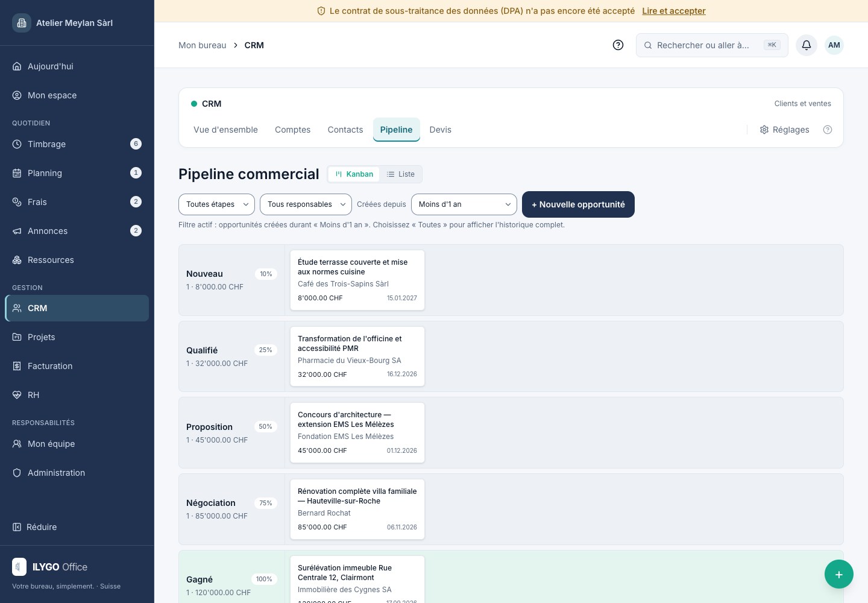Open Étude terrasse couverte opportunity card
Image resolution: width=868 pixels, height=603 pixels.
pyautogui.click(x=357, y=280)
